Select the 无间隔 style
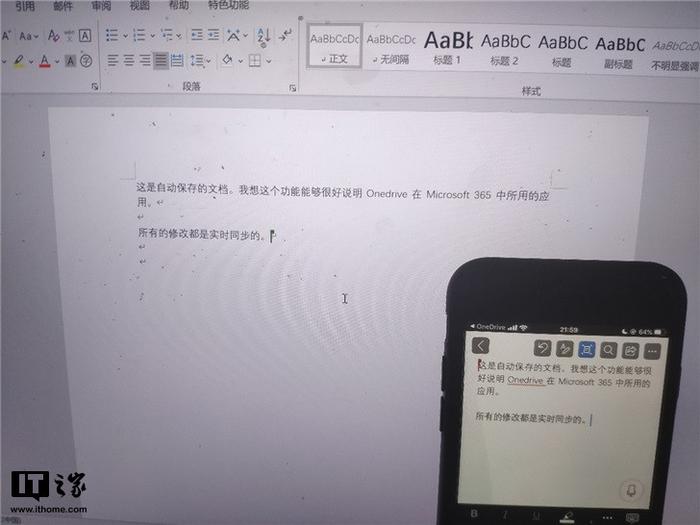Screen dimensions: 700x525 pyautogui.click(x=391, y=47)
